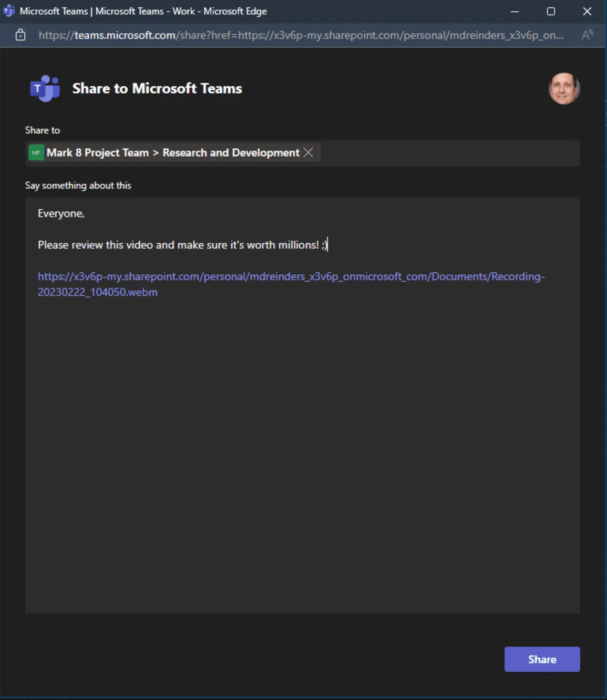This screenshot has height=700, width=607.
Task: Click the X to remove the Research and Development channel
Action: pos(309,152)
